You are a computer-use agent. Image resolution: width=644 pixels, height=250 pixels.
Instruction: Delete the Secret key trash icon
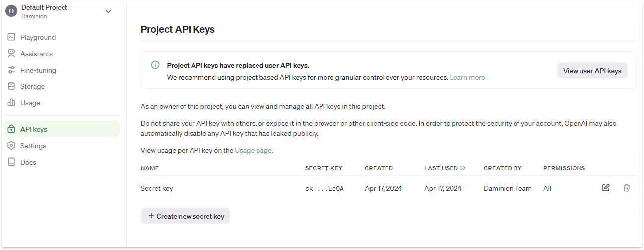click(x=627, y=188)
